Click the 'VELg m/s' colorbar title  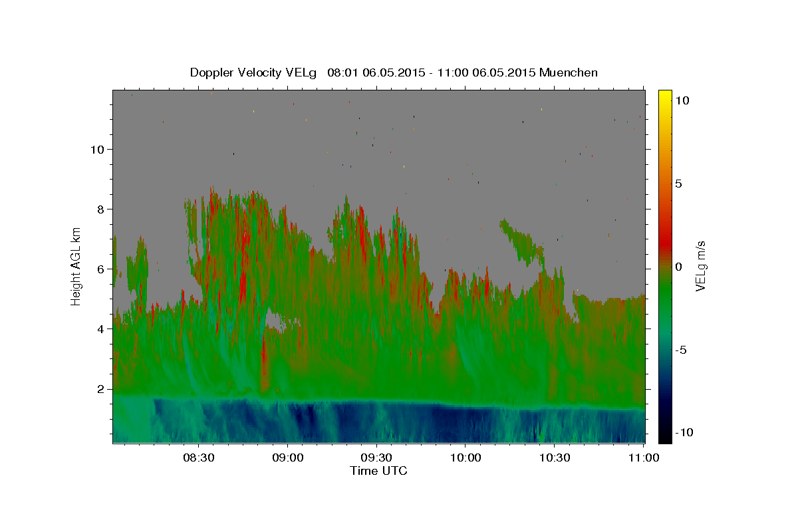tap(701, 266)
